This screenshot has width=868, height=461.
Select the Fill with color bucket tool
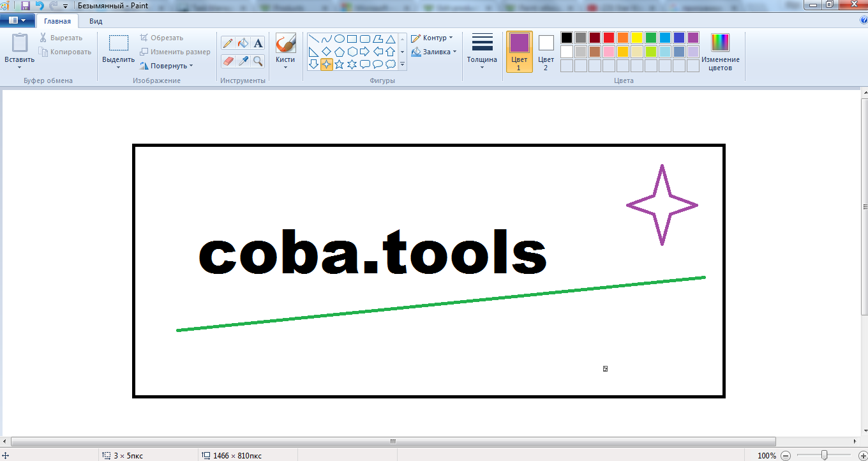point(243,43)
